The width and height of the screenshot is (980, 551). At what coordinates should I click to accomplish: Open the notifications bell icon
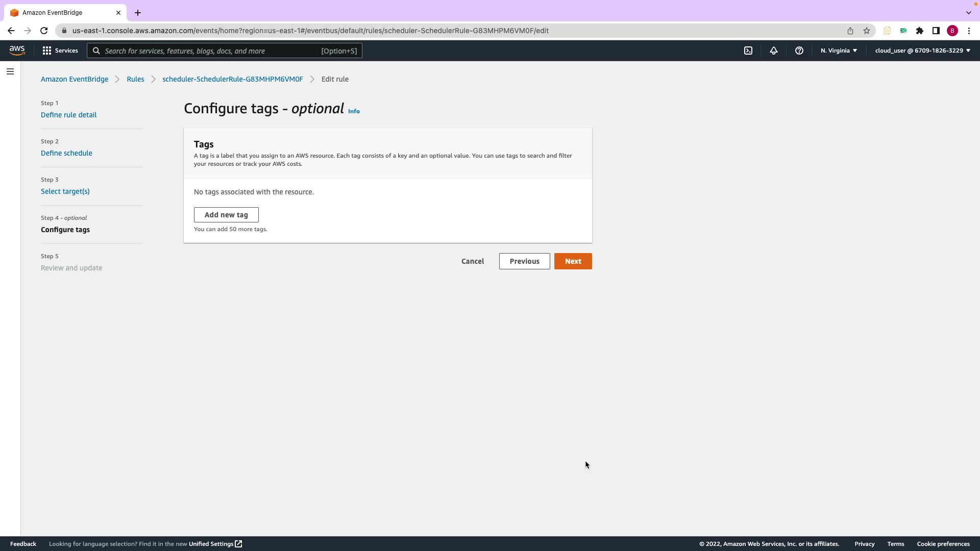coord(774,51)
